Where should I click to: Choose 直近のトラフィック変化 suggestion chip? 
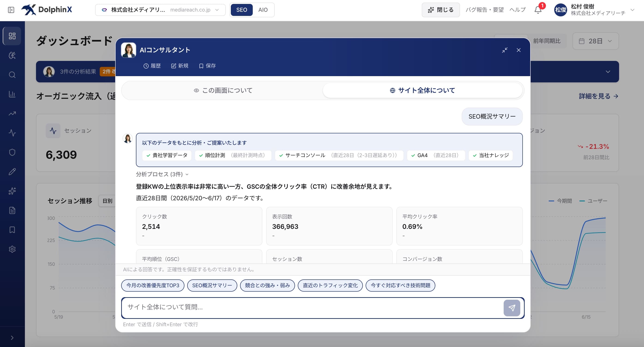(x=330, y=285)
